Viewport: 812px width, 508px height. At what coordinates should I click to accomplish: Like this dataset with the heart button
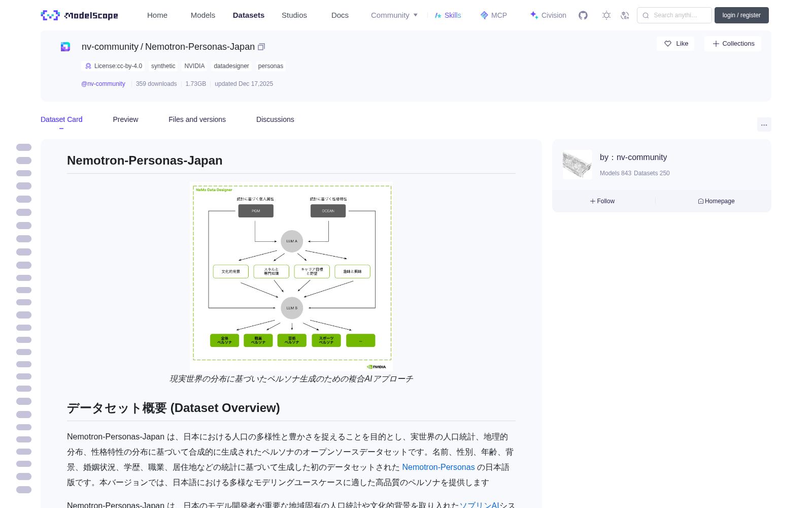tap(675, 44)
